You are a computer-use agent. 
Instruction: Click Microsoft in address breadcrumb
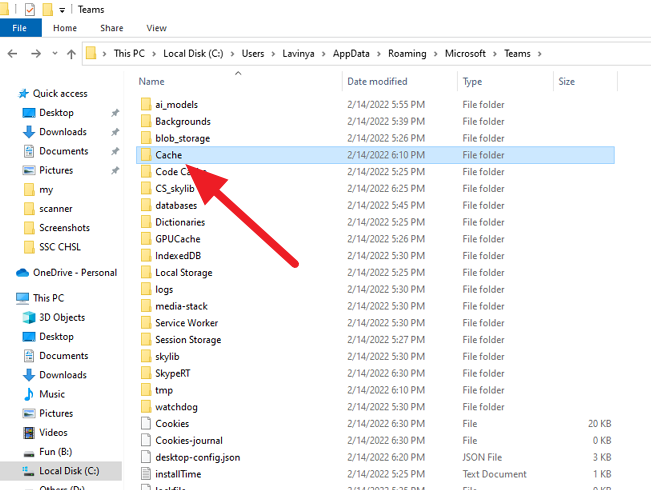[465, 54]
